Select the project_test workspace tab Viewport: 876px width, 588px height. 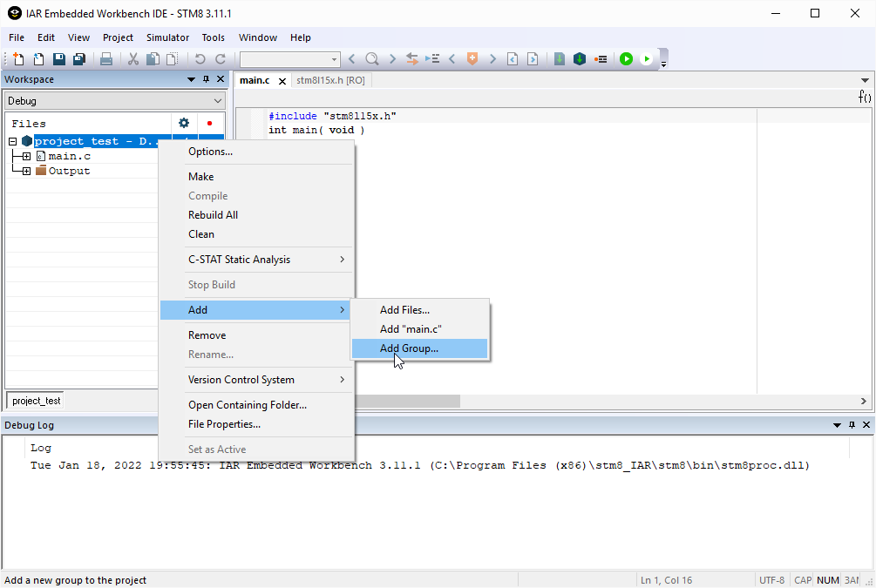[x=37, y=401]
